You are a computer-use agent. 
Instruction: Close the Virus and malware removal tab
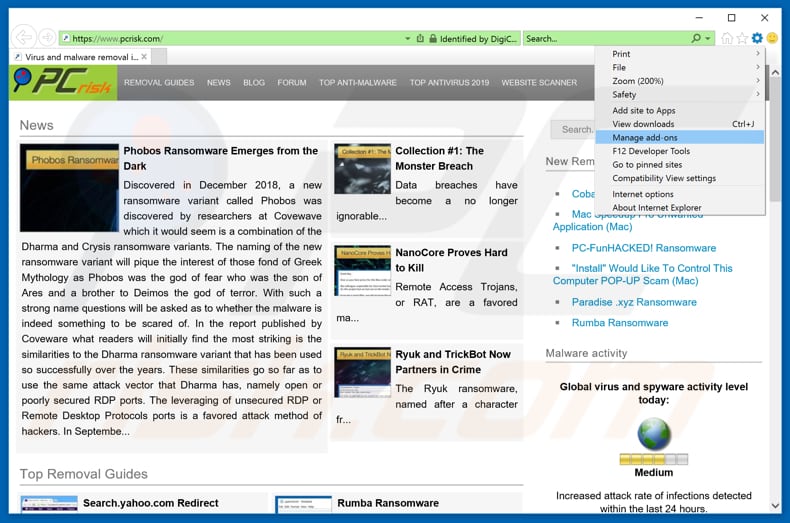[x=144, y=56]
